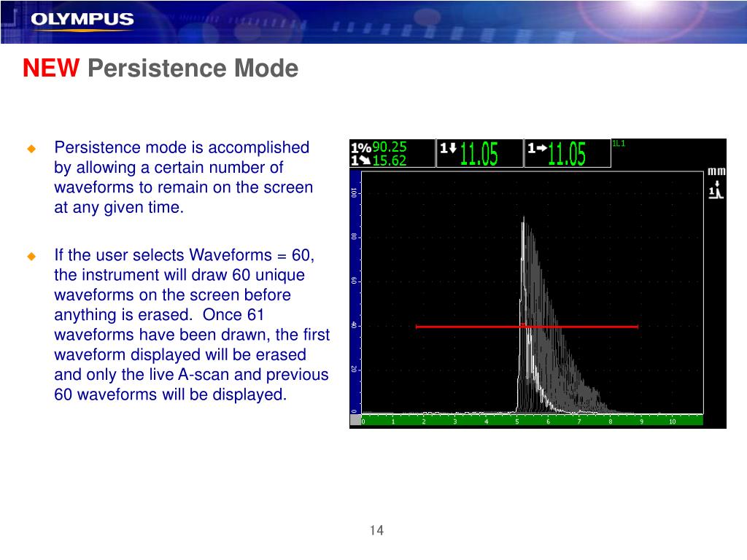Image resolution: width=747 pixels, height=560 pixels.
Task: Click the white live waveform peak
Action: click(x=523, y=224)
